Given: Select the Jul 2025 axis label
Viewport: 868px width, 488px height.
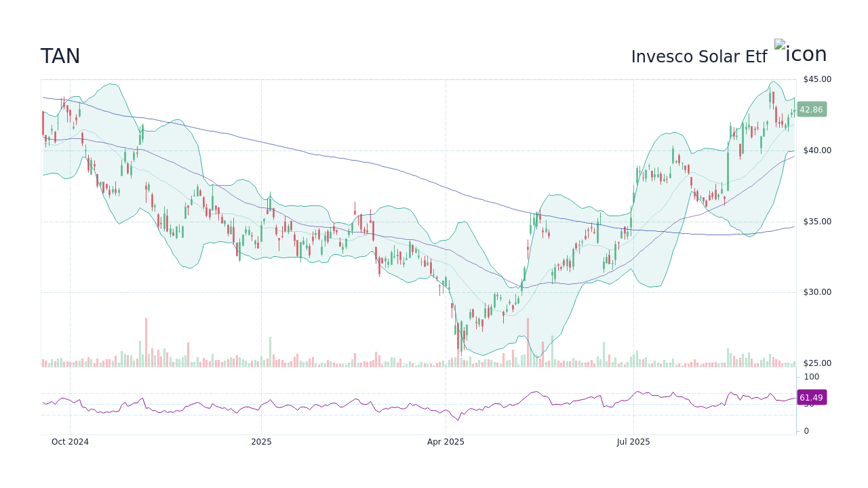Looking at the screenshot, I should [633, 441].
